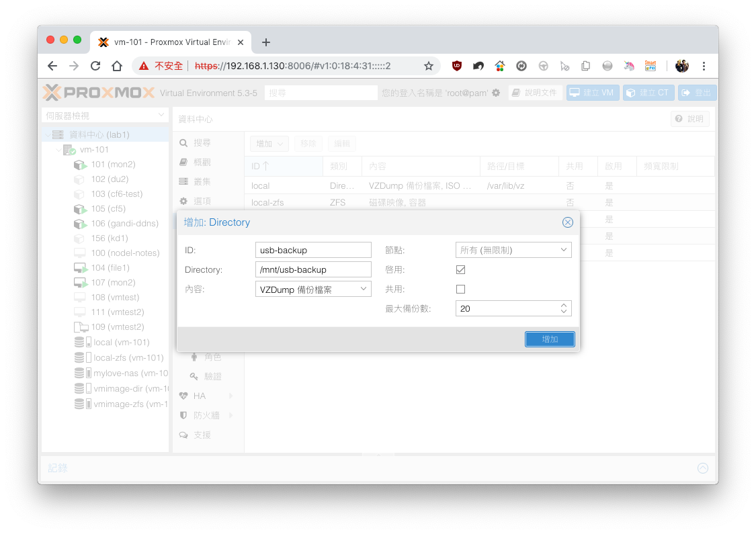The width and height of the screenshot is (756, 534).
Task: Select 104 (file1) VM in tree
Action: [110, 268]
